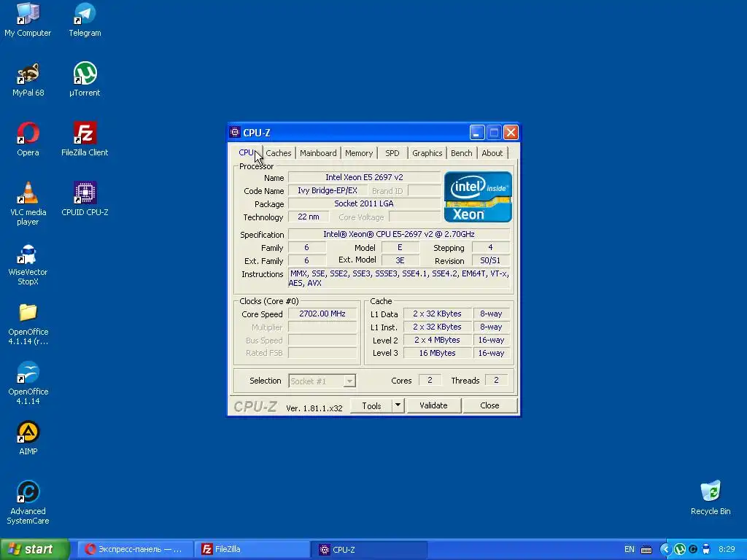Expand the Tools dropdown arrow
This screenshot has width=747, height=560.
(398, 405)
